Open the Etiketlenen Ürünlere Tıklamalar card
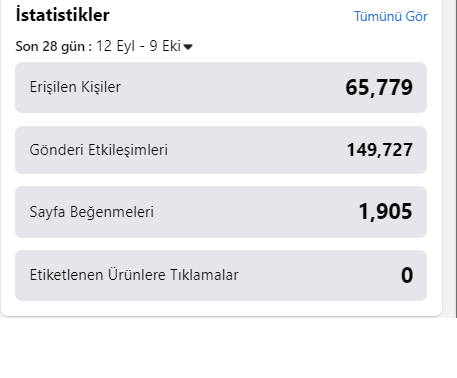Screen dimensions: 457x378 (x=221, y=275)
